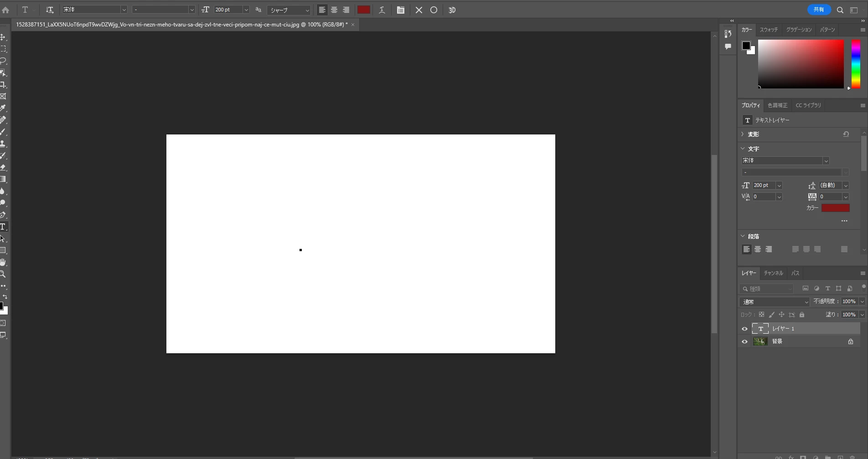Click the Home icon in options bar
868x459 pixels.
pyautogui.click(x=5, y=10)
